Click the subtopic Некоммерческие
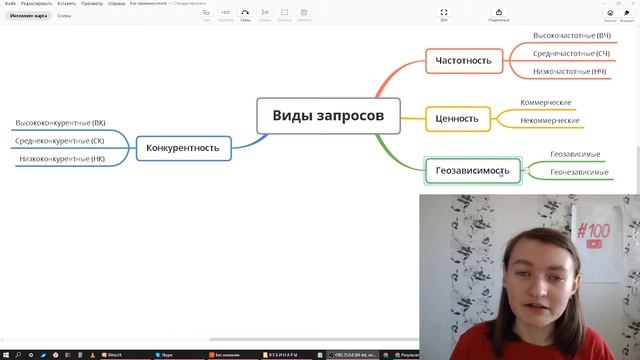 tap(550, 120)
